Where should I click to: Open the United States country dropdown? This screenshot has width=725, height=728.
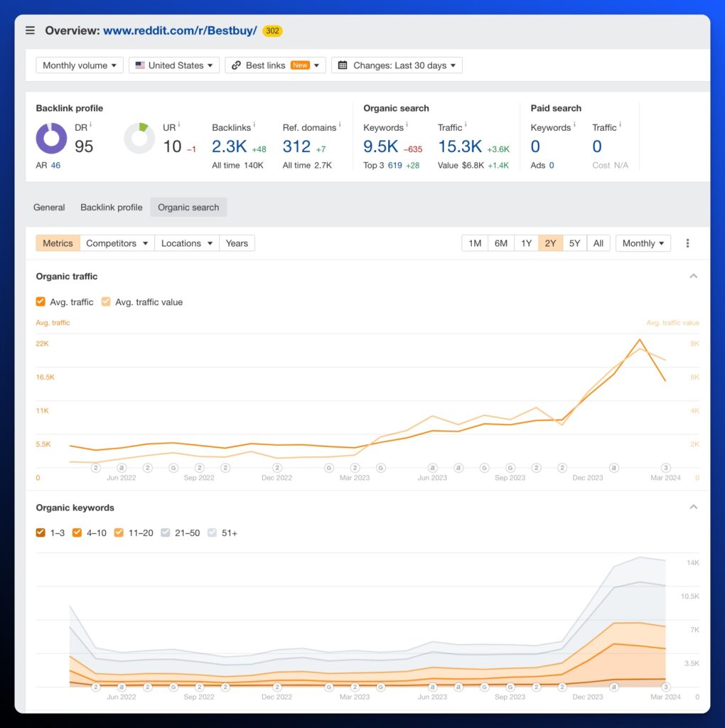(174, 65)
